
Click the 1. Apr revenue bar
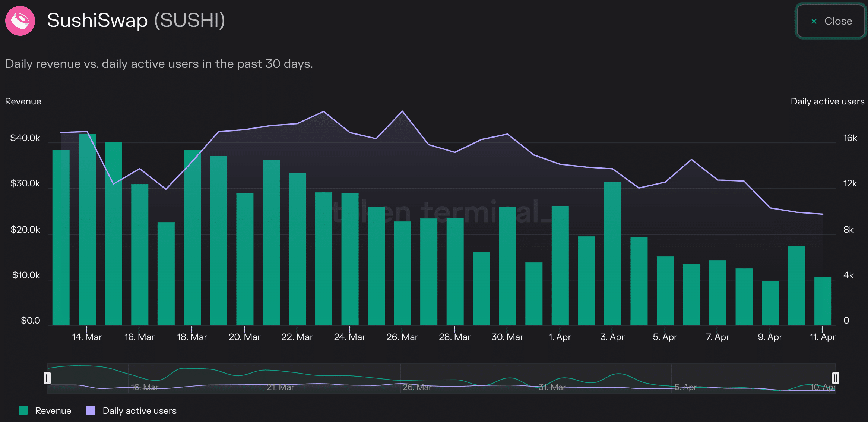(560, 265)
